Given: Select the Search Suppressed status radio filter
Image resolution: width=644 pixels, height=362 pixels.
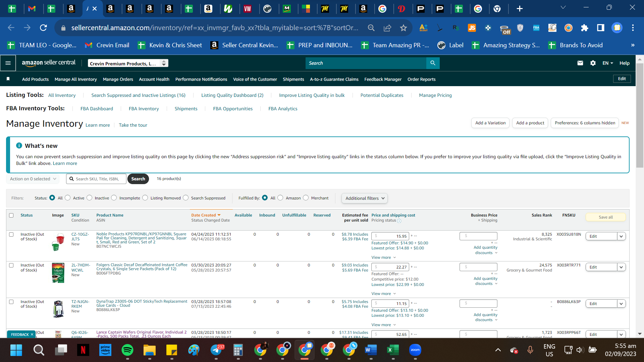Looking at the screenshot, I should pyautogui.click(x=186, y=198).
